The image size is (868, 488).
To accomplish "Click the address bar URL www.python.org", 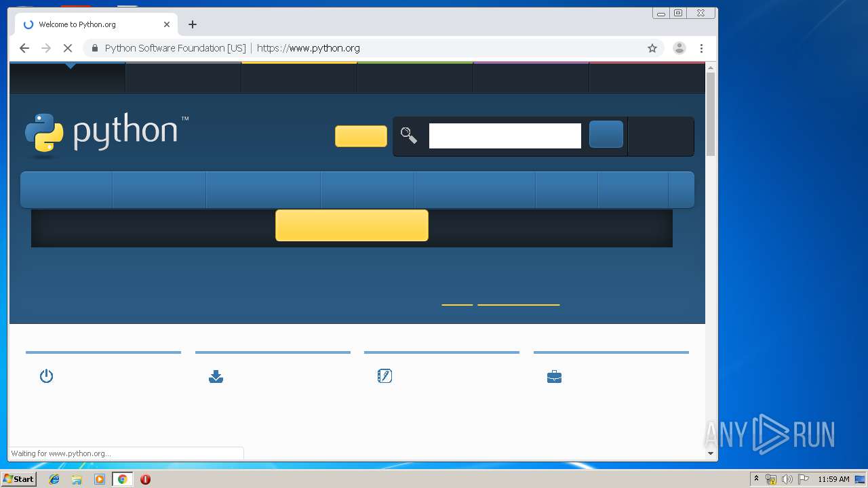I will pos(309,48).
